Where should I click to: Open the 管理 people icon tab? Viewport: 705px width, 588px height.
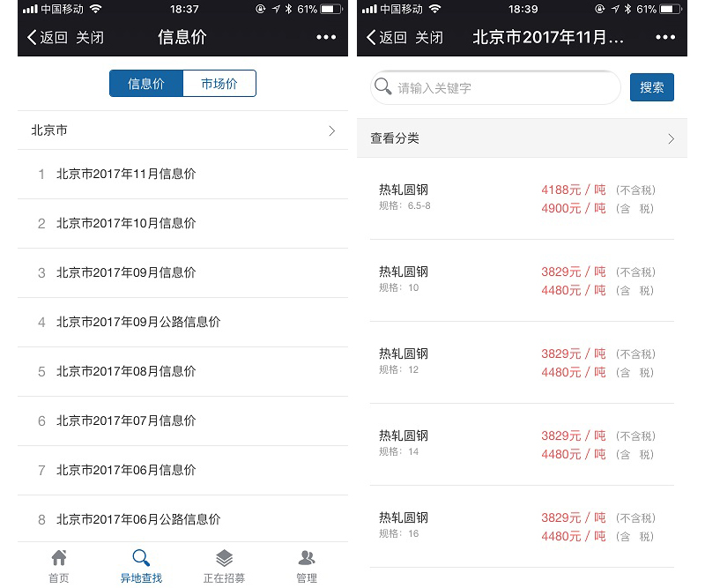[307, 558]
